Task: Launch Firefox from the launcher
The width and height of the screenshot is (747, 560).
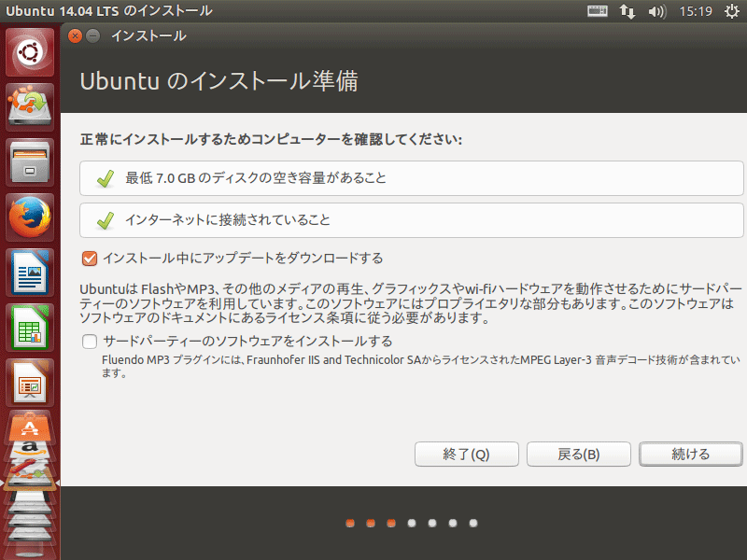Action: click(30, 217)
